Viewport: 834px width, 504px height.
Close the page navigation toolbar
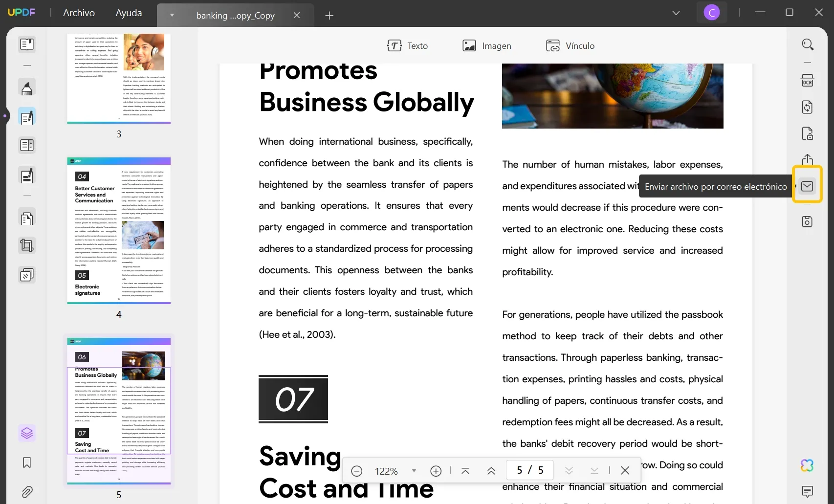625,470
